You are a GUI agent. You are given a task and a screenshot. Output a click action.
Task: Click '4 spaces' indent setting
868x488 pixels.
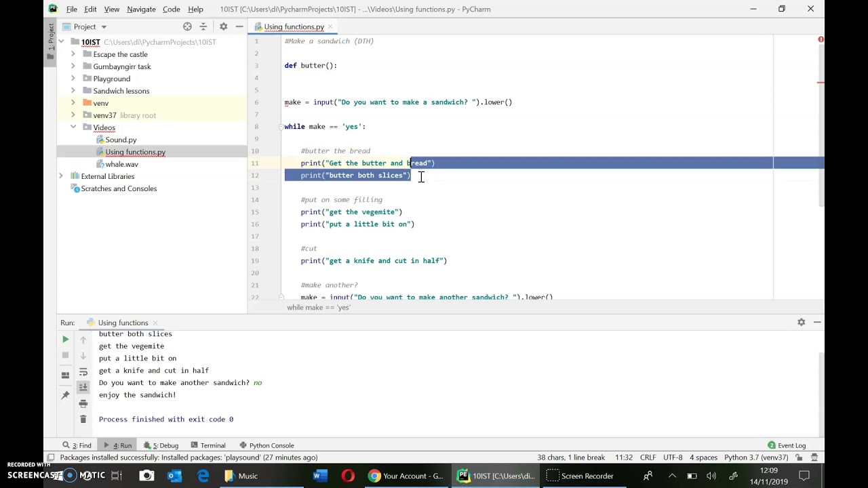[x=704, y=457]
